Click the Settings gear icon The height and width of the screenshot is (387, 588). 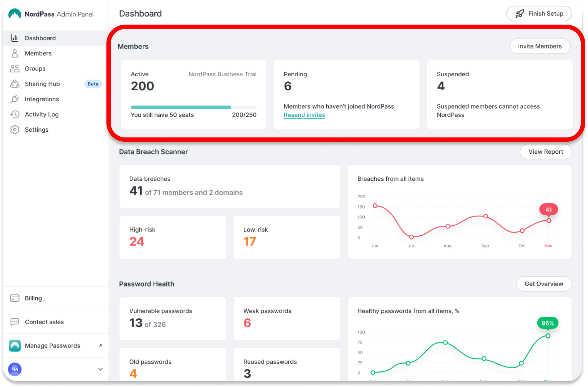(x=14, y=129)
